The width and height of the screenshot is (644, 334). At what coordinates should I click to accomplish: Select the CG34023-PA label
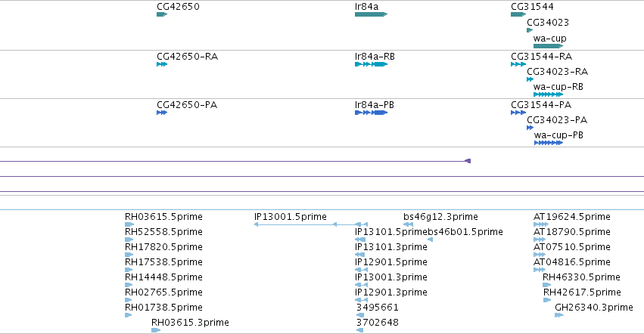(x=557, y=120)
